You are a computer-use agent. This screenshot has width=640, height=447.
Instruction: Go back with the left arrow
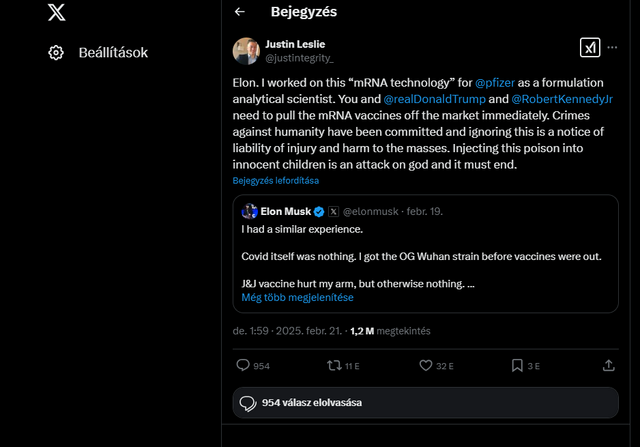(x=239, y=12)
